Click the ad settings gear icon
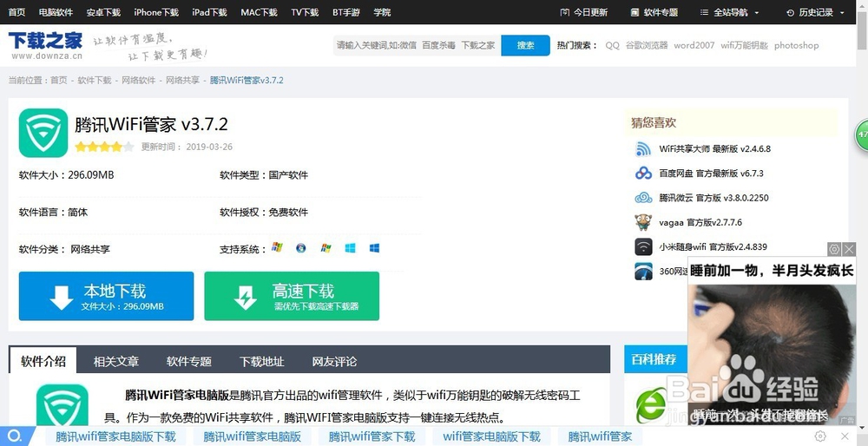Screen dimensions: 868x446 pos(834,249)
